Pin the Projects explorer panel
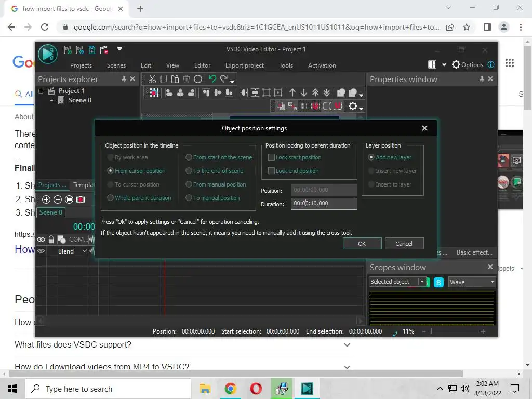Screen dimensions: 532x399 (x=124, y=79)
